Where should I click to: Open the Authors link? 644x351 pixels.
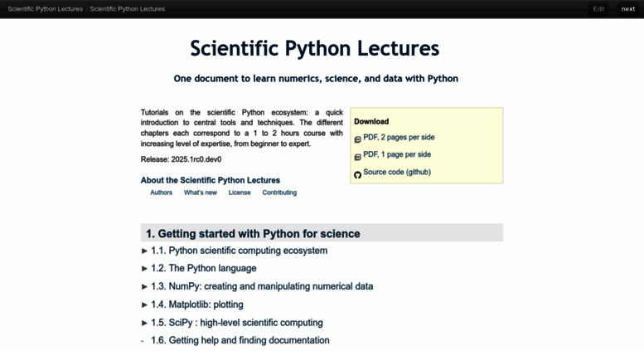pos(161,193)
